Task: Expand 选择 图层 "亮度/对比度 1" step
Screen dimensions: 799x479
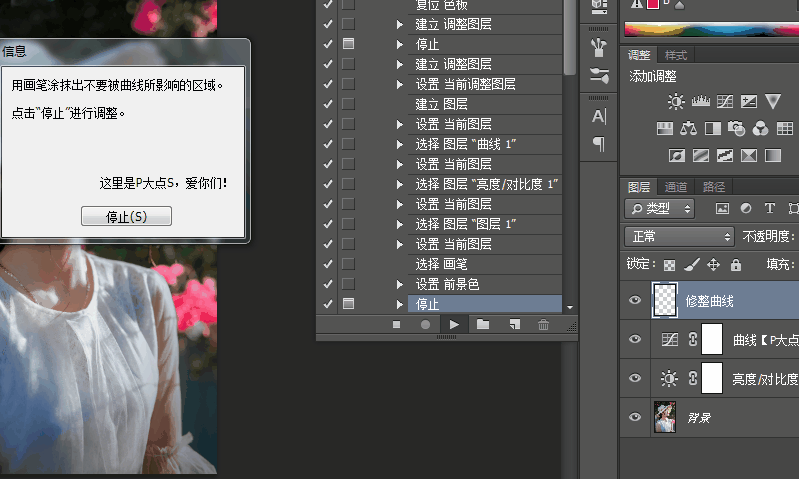Action: click(x=400, y=184)
